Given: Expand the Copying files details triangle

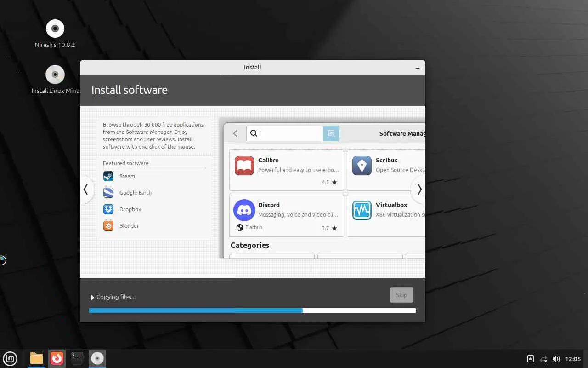Looking at the screenshot, I should coord(93,298).
